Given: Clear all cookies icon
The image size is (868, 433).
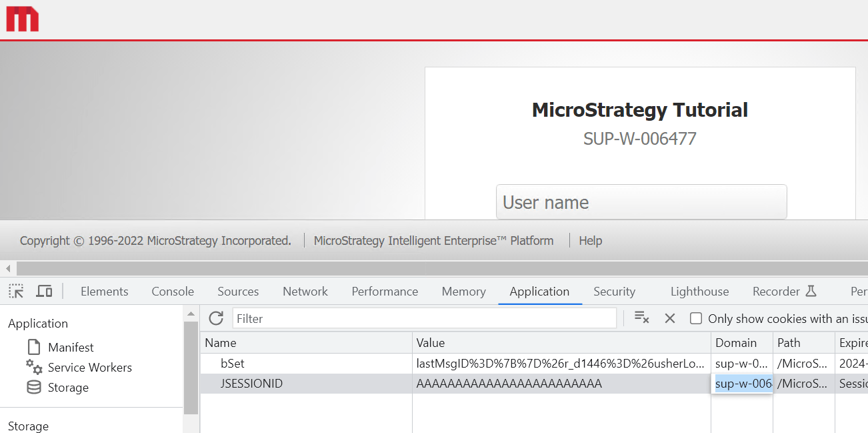Looking at the screenshot, I should (x=641, y=318).
